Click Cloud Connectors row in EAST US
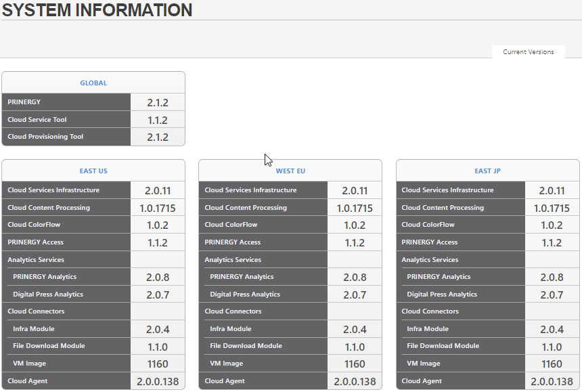 click(93, 311)
